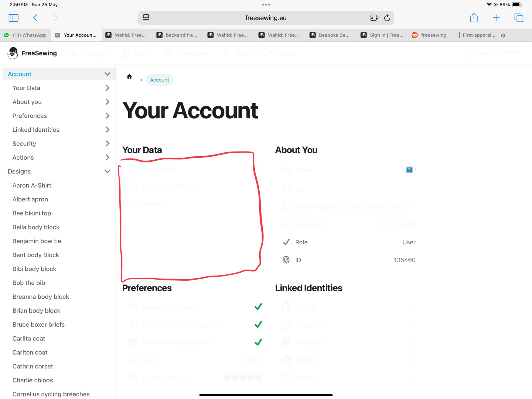This screenshot has height=399, width=532.
Task: Open a new tab with plus icon
Action: pyautogui.click(x=496, y=18)
